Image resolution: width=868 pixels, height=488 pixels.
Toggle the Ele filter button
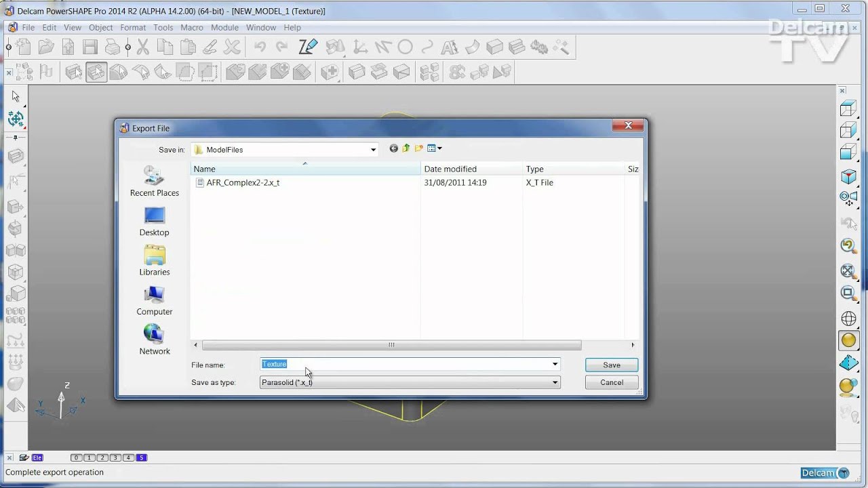tap(37, 458)
